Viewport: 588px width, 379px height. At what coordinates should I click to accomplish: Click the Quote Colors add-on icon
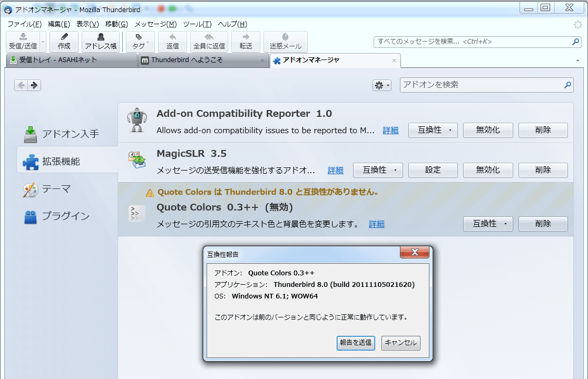[x=136, y=214]
